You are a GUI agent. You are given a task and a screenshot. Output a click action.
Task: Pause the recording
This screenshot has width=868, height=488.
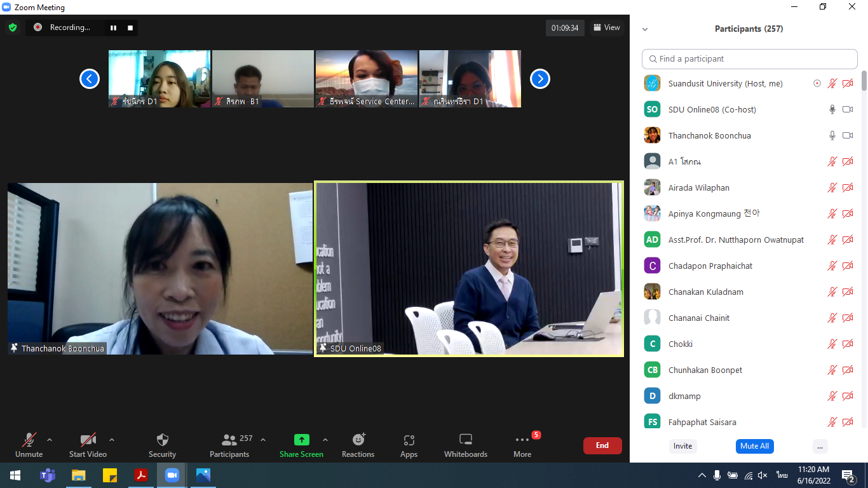coord(113,27)
